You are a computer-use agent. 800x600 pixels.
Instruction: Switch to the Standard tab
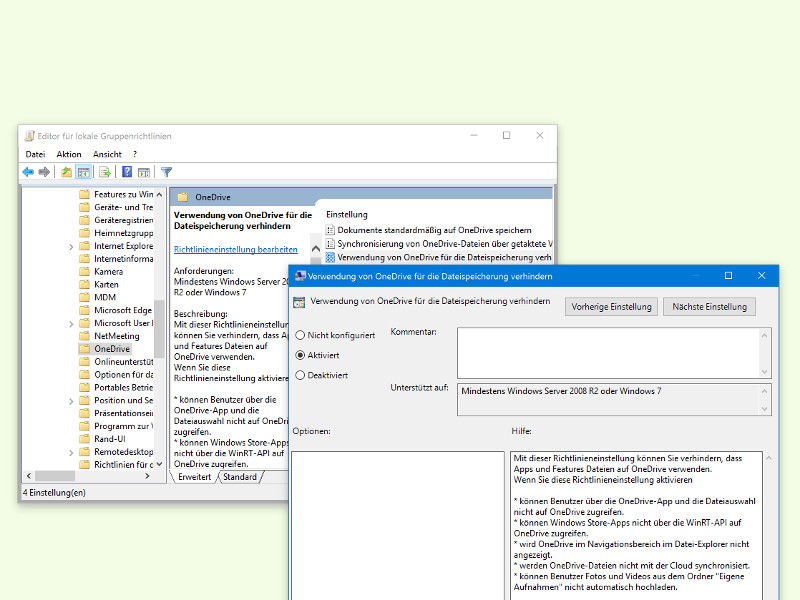pyautogui.click(x=240, y=477)
